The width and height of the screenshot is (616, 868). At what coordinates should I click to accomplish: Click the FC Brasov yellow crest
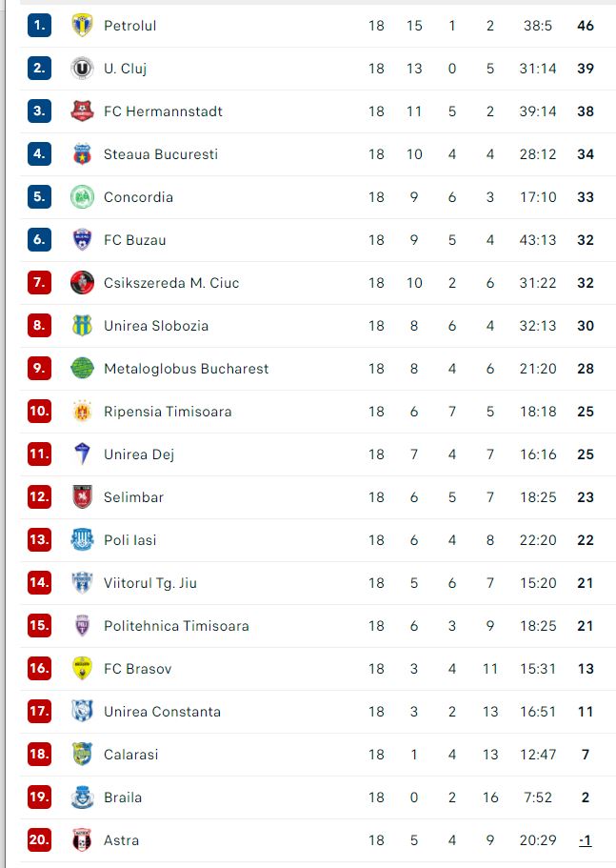pyautogui.click(x=82, y=669)
